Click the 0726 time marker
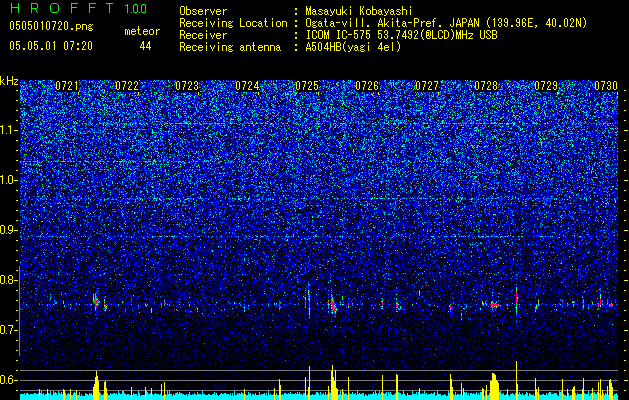The width and height of the screenshot is (629, 400). [367, 86]
